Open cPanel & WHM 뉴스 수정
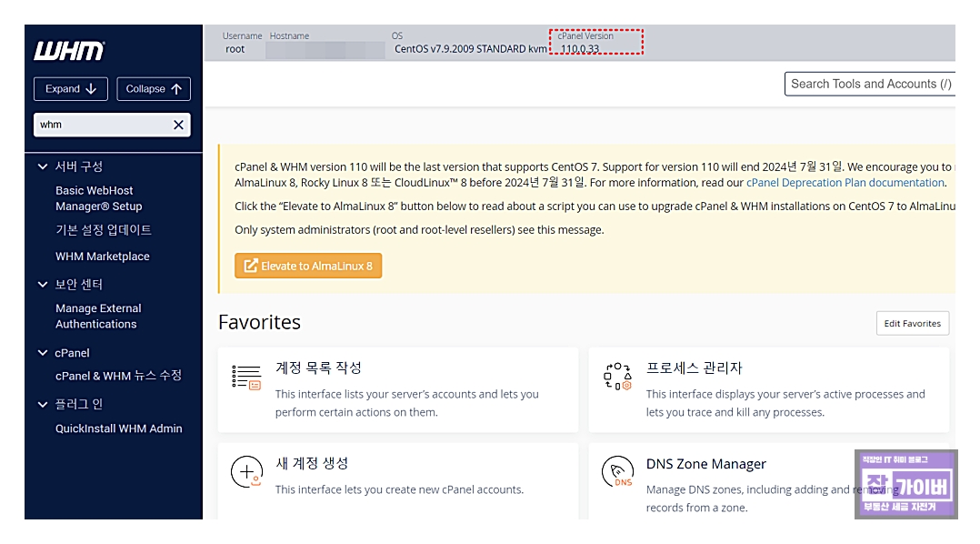This screenshot has width=980, height=544. pos(118,376)
